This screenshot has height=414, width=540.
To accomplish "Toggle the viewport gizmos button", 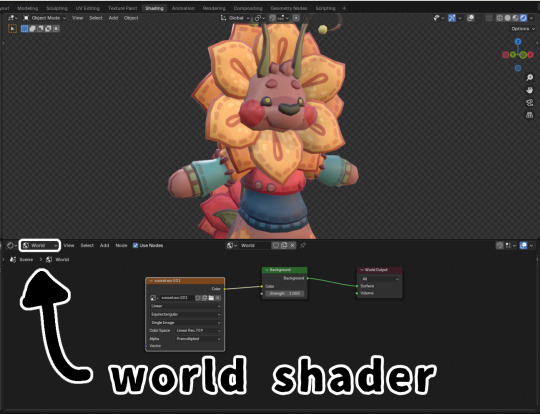I will tap(452, 18).
